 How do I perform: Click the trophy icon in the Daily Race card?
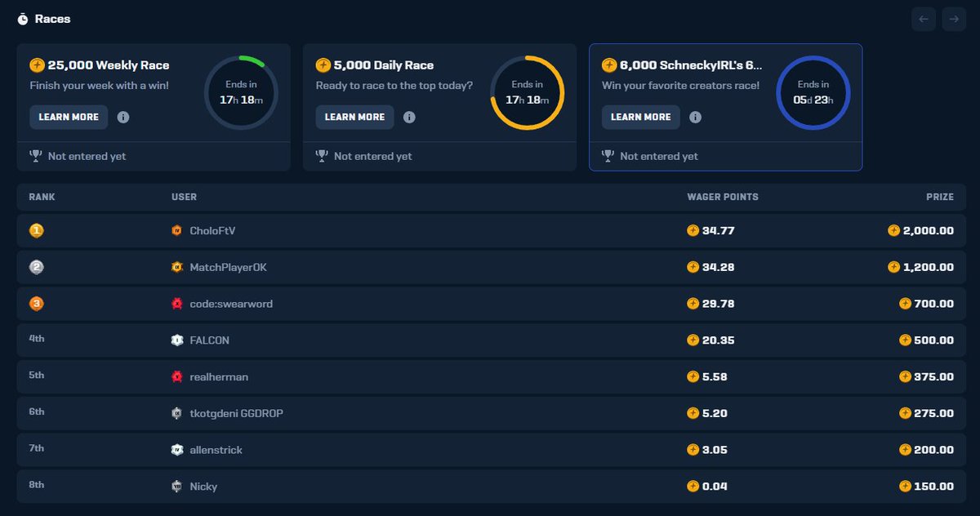[320, 155]
